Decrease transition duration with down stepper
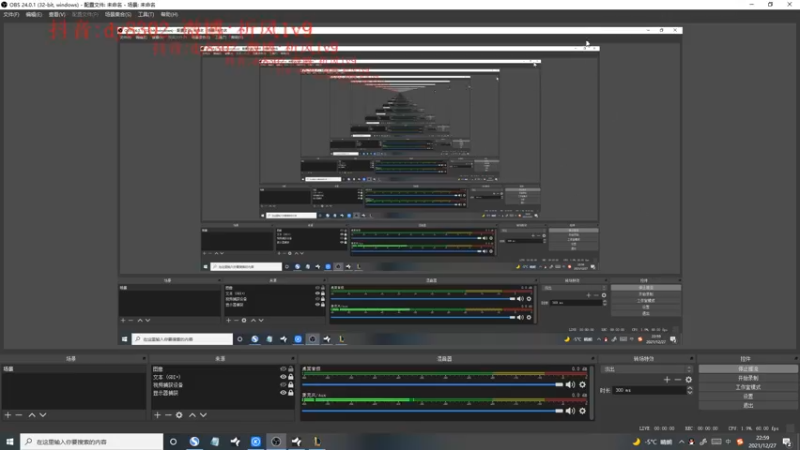 point(690,393)
